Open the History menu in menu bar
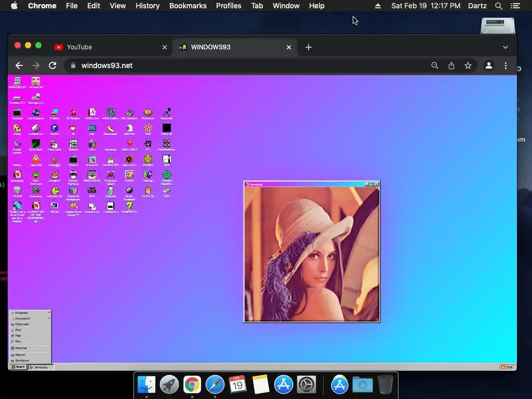Image resolution: width=532 pixels, height=399 pixels. pos(147,6)
